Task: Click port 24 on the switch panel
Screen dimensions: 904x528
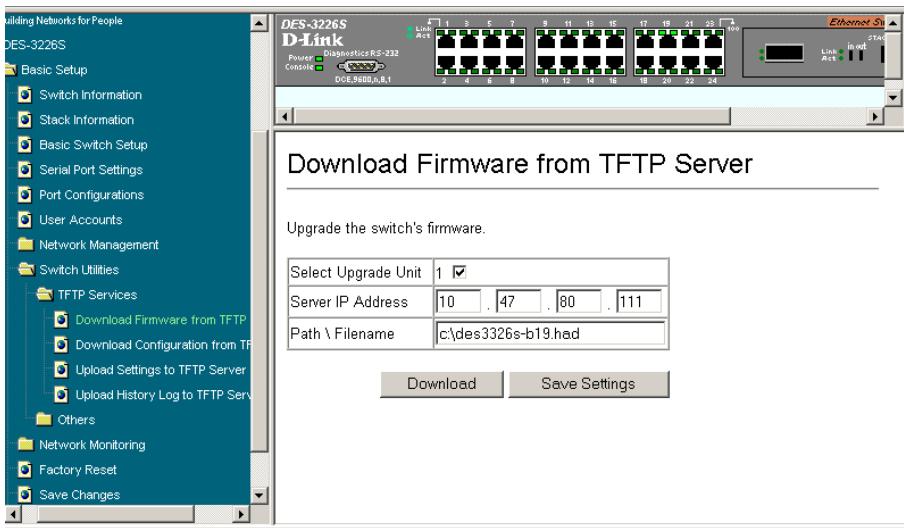Action: [713, 65]
